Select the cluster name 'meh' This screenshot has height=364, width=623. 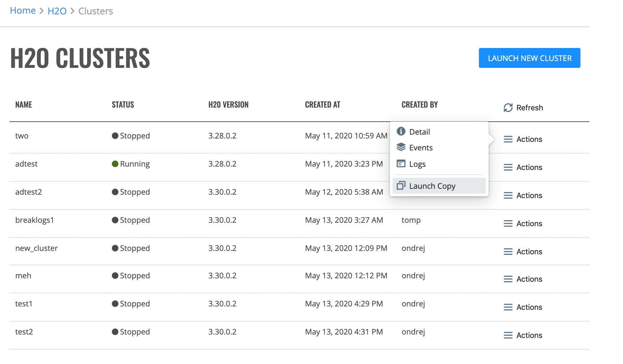tap(23, 276)
